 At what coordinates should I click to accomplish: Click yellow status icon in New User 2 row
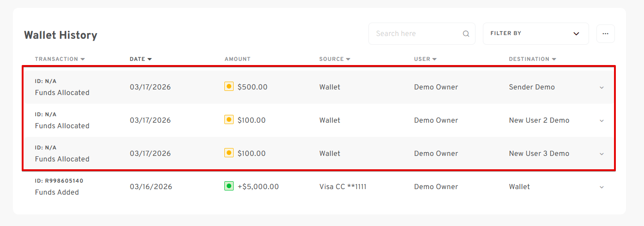click(x=229, y=120)
